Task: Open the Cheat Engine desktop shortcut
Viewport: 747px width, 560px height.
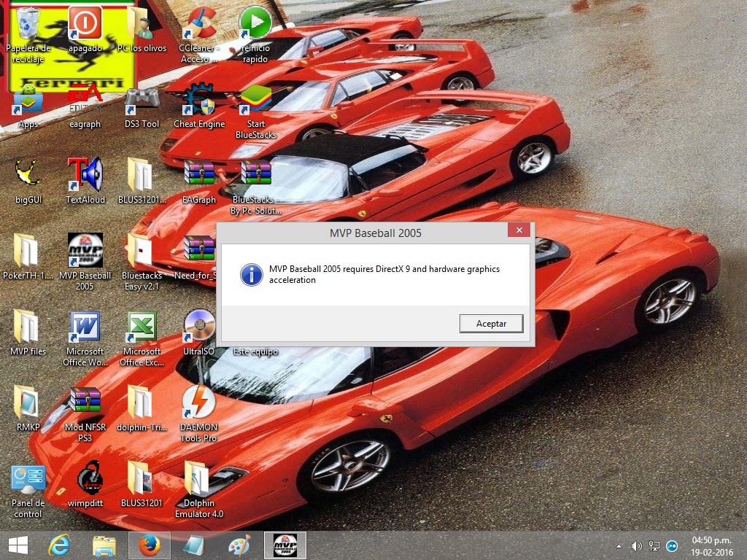Action: pyautogui.click(x=198, y=101)
